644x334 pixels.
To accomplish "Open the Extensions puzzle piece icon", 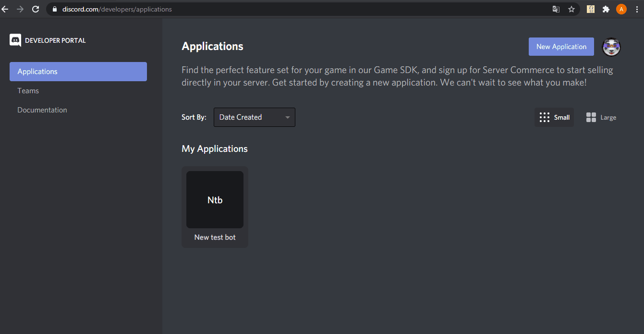I will click(606, 9).
